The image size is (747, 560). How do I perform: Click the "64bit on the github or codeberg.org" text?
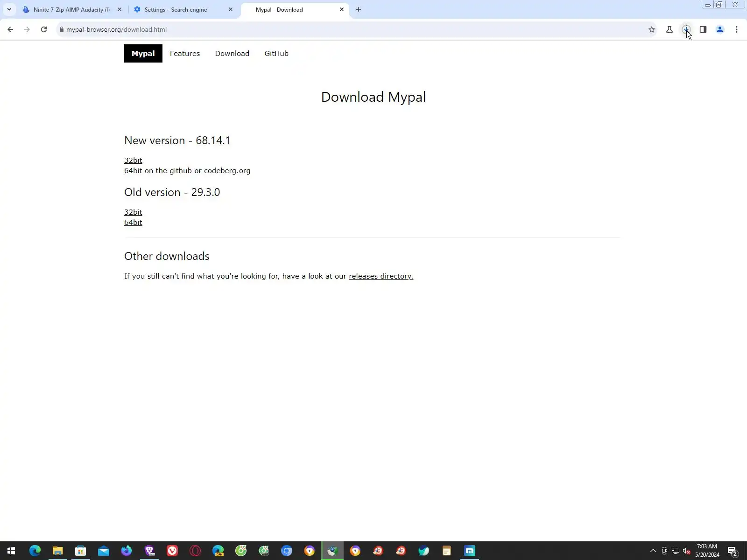pos(187,170)
